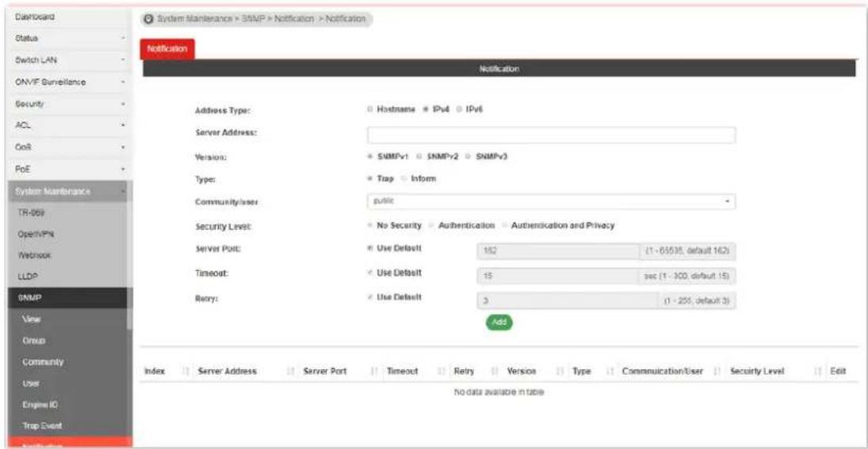Select the SNMP sidebar item
Viewport: 868px width, 449px height.
[x=67, y=298]
